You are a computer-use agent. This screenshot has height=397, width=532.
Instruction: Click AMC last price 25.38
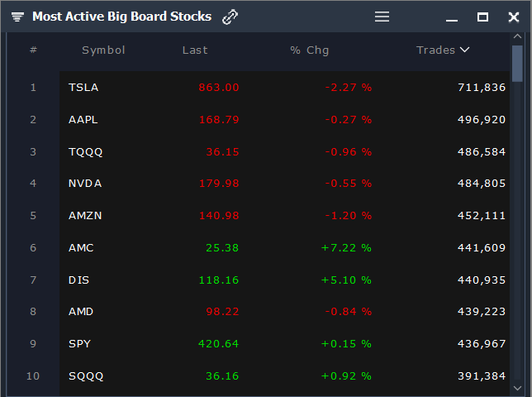click(222, 248)
